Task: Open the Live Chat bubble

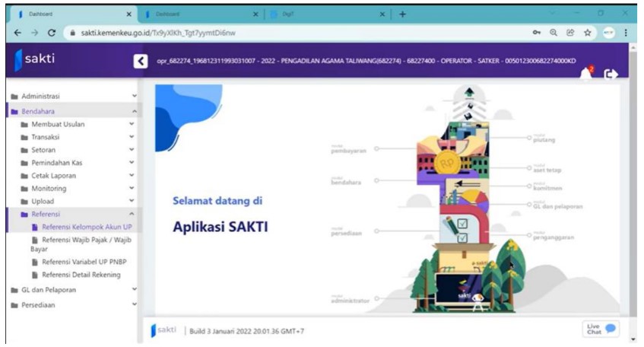Action: [x=601, y=328]
